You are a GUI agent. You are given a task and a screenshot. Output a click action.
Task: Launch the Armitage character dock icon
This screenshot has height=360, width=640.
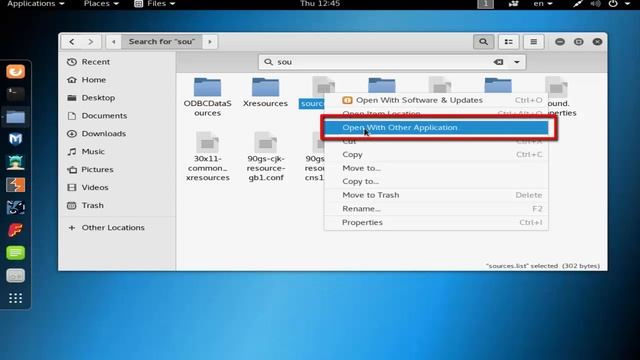pyautogui.click(x=16, y=162)
